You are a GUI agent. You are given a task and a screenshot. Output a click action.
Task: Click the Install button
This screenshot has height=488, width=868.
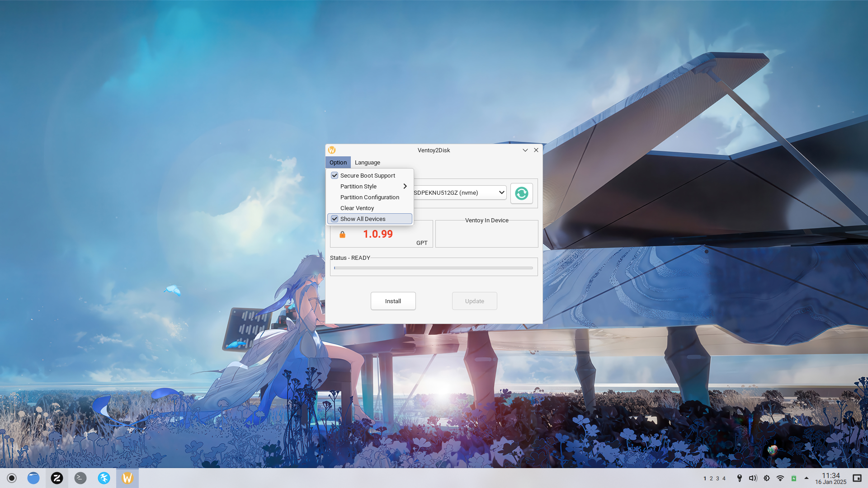point(393,301)
